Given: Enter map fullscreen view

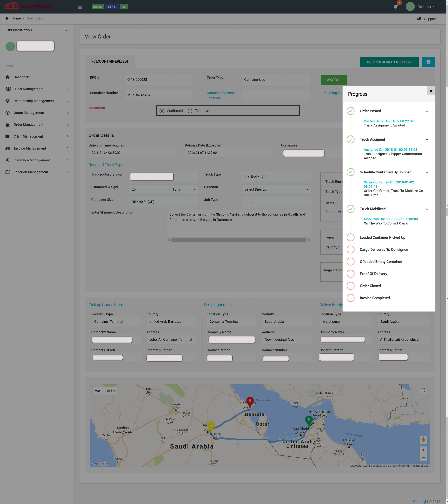Looking at the screenshot, I should point(423,390).
